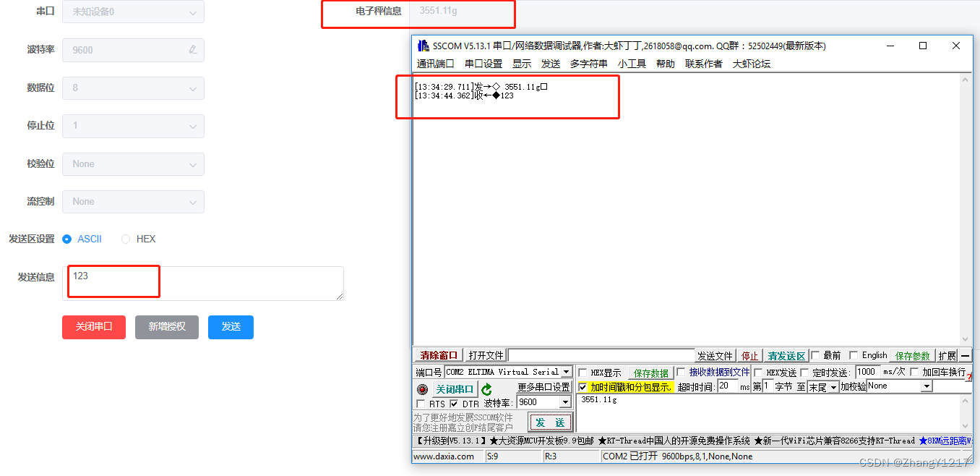Open the 帮助 menu
This screenshot has width=980, height=476.
tap(666, 64)
